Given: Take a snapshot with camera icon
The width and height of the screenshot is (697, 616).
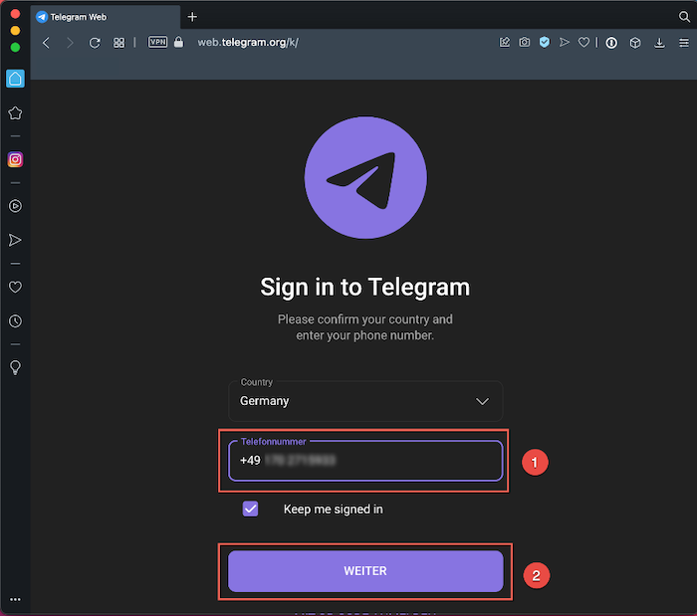Looking at the screenshot, I should point(525,42).
